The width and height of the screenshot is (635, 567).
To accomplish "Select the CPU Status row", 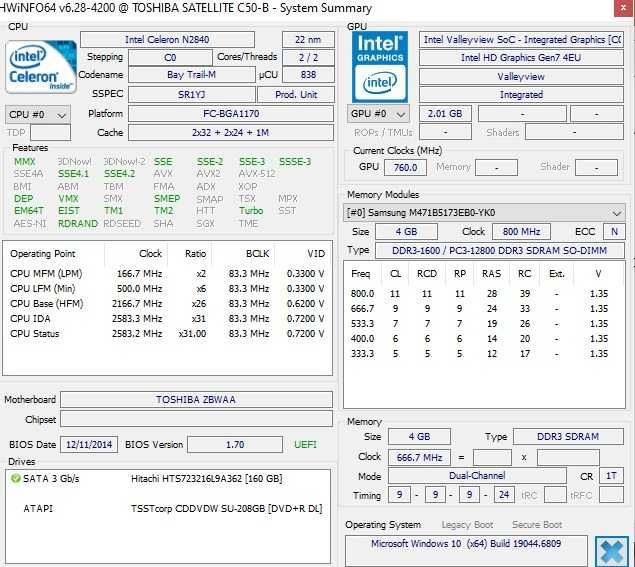I will coord(167,334).
